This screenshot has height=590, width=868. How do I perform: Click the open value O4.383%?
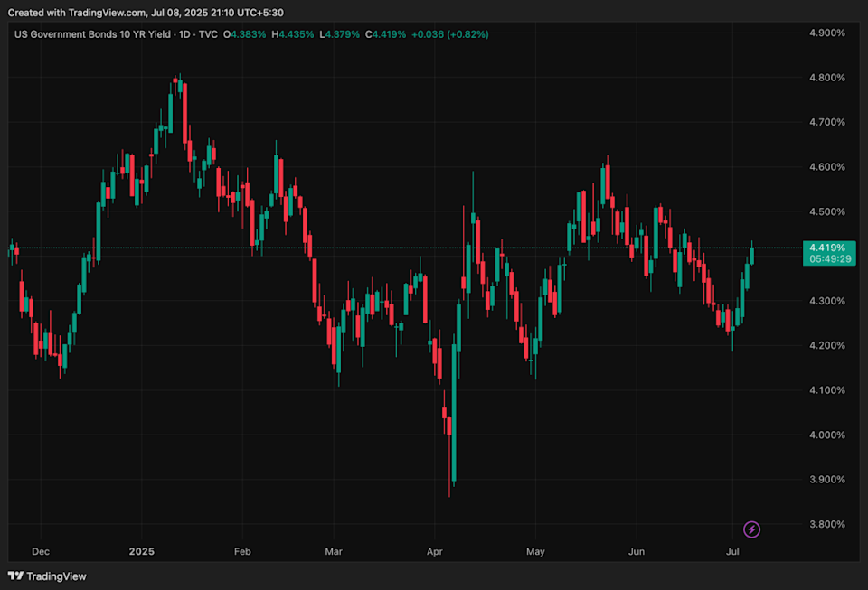pos(244,34)
